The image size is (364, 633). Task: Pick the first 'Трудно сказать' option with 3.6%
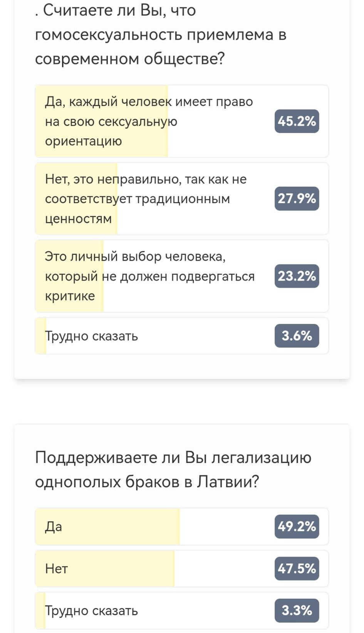click(x=182, y=336)
